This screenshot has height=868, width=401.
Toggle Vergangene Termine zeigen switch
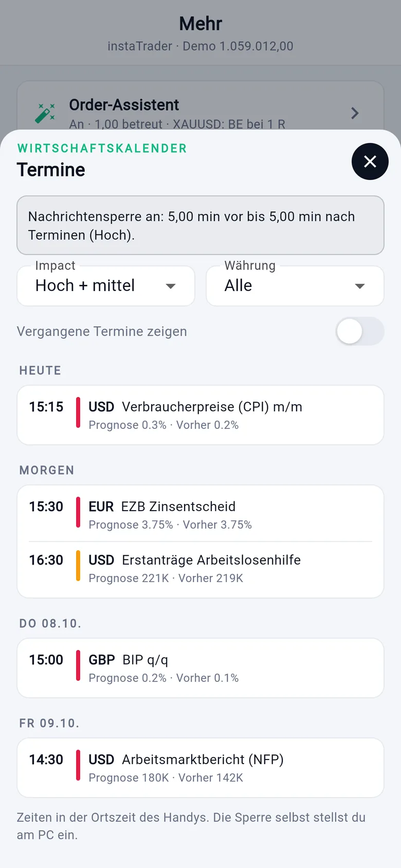360,331
